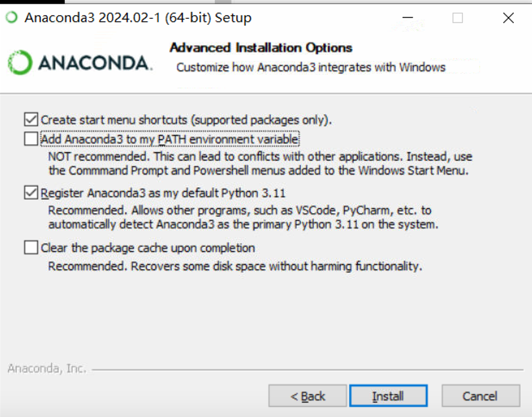This screenshot has width=532, height=417.
Task: Uncheck the Create start menu shortcuts checkbox
Action: coord(31,119)
